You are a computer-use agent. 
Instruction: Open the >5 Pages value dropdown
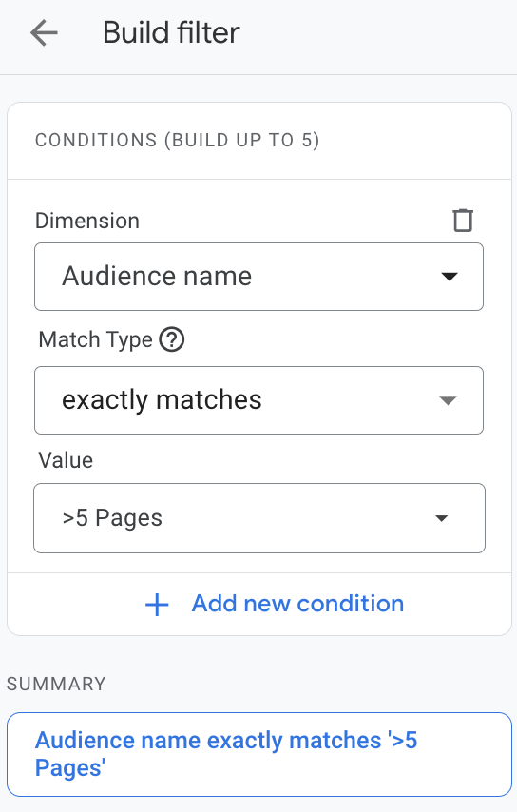[x=259, y=518]
